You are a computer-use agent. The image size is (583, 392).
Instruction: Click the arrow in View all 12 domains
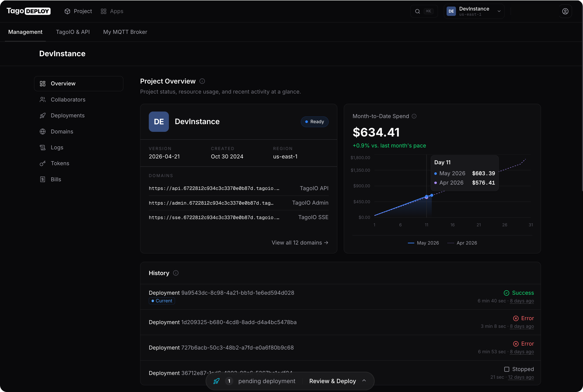[326, 243]
